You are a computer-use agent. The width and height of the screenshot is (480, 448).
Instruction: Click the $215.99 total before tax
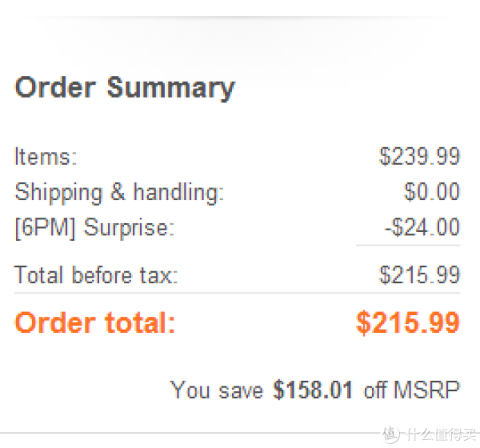point(419,274)
